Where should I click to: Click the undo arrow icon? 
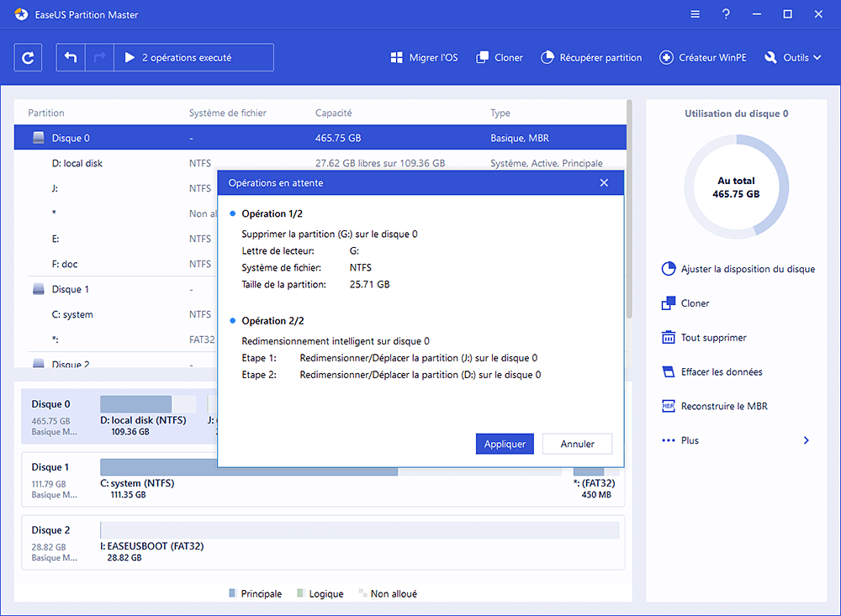click(x=71, y=58)
